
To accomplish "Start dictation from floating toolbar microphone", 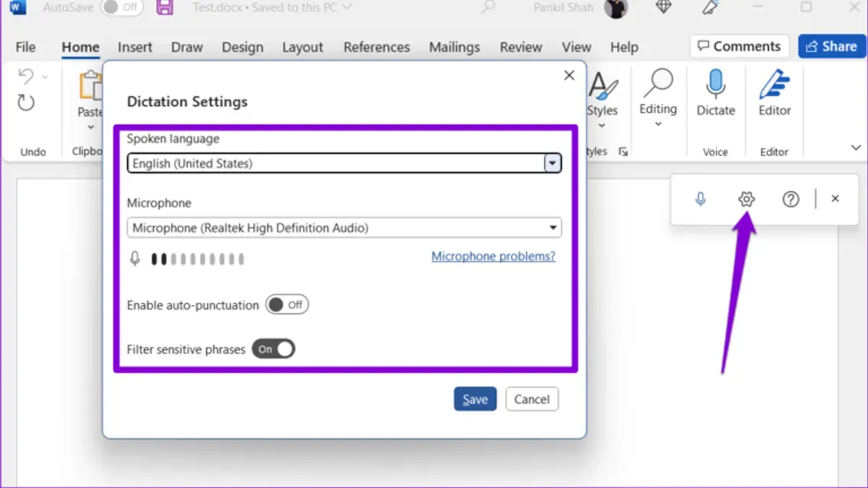I will pyautogui.click(x=700, y=199).
